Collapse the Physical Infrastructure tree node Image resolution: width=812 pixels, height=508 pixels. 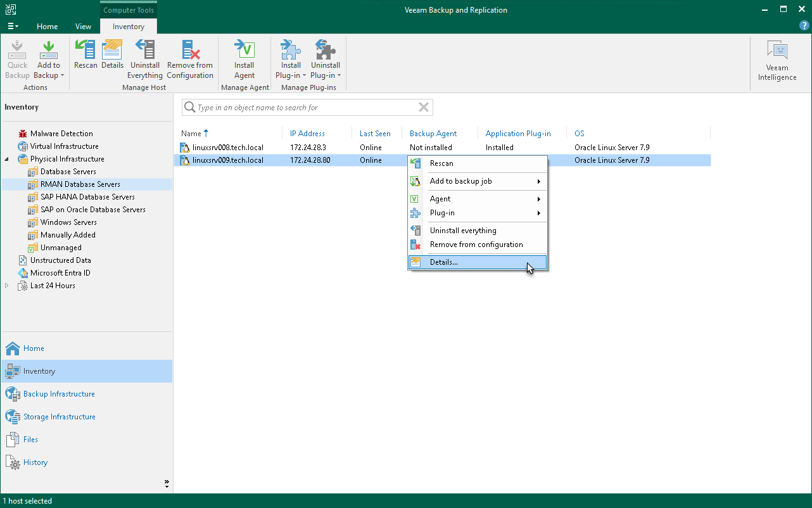[7, 159]
